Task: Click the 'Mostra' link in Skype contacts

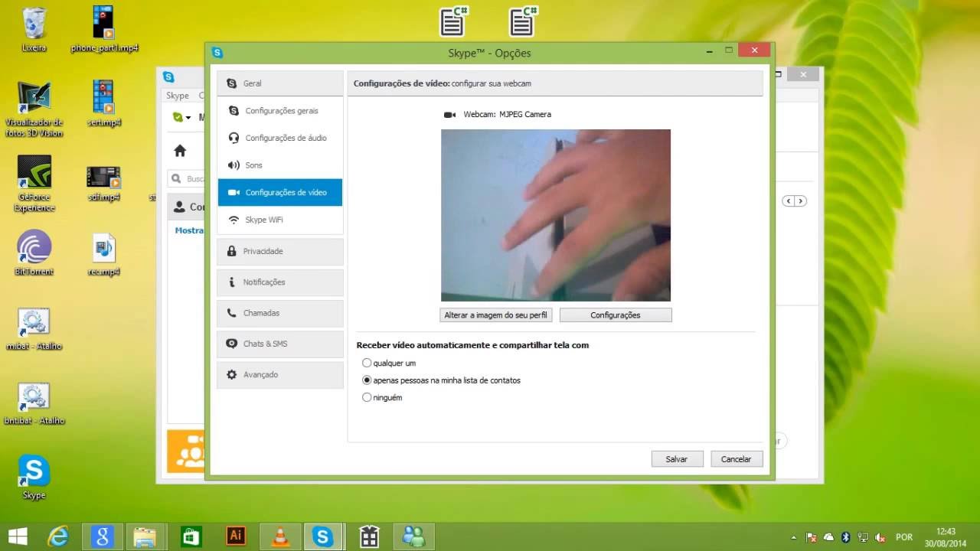Action: pyautogui.click(x=189, y=230)
